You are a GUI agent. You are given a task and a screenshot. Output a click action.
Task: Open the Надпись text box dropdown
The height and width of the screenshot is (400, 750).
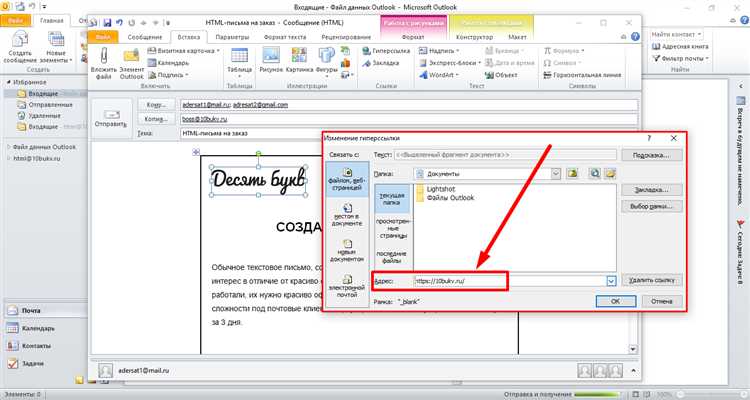(x=439, y=50)
